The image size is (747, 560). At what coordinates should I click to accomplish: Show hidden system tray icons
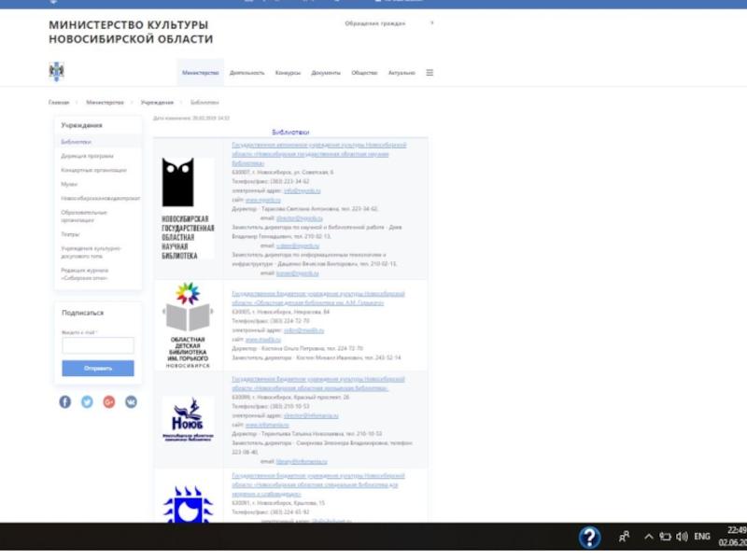click(648, 537)
